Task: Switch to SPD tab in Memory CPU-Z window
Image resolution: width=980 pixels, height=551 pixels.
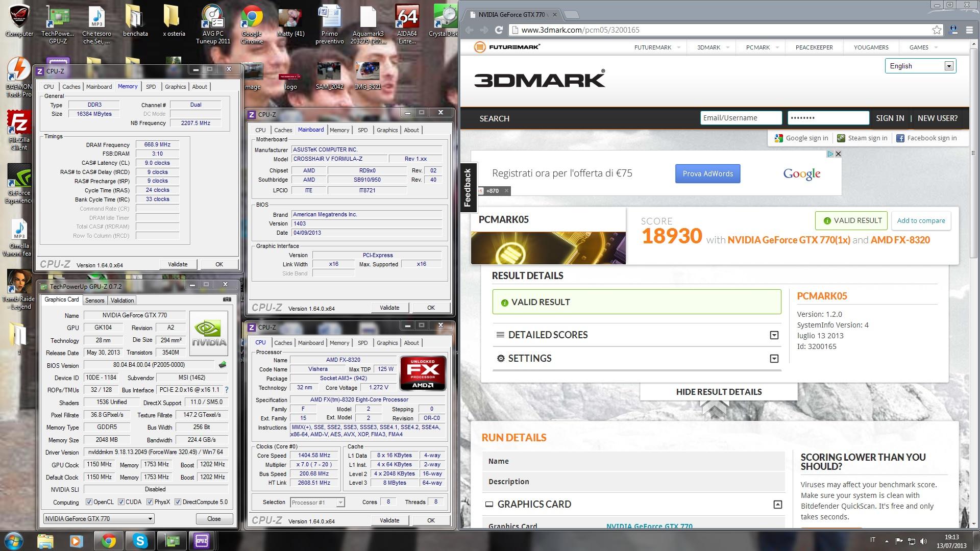Action: pyautogui.click(x=151, y=87)
